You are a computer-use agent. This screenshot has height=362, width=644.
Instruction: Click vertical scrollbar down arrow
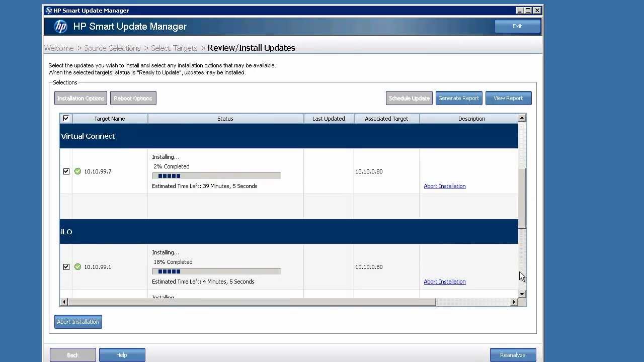(x=522, y=294)
